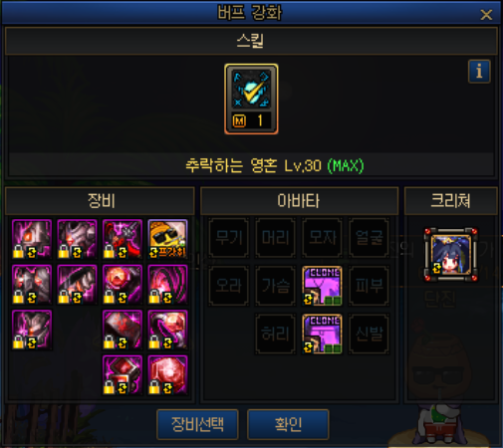Viewport: 503px width, 448px height.
Task: Select the lower CLONE avatar item
Action: (322, 334)
